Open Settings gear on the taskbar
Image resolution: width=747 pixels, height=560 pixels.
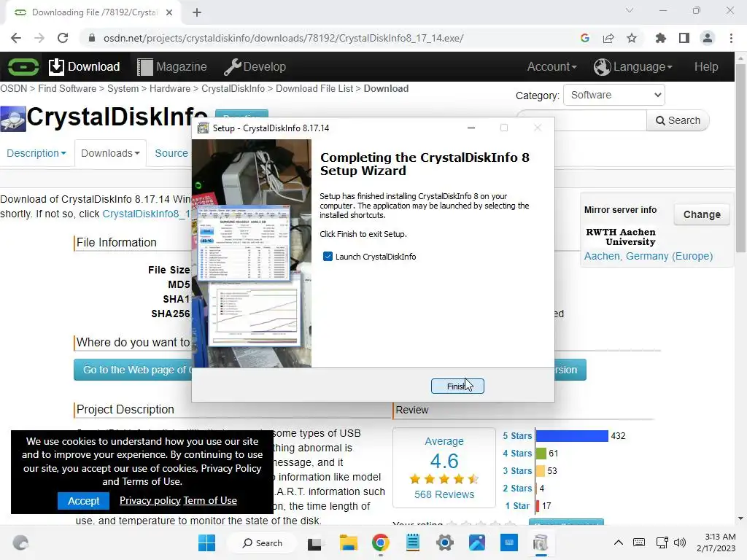pyautogui.click(x=444, y=542)
